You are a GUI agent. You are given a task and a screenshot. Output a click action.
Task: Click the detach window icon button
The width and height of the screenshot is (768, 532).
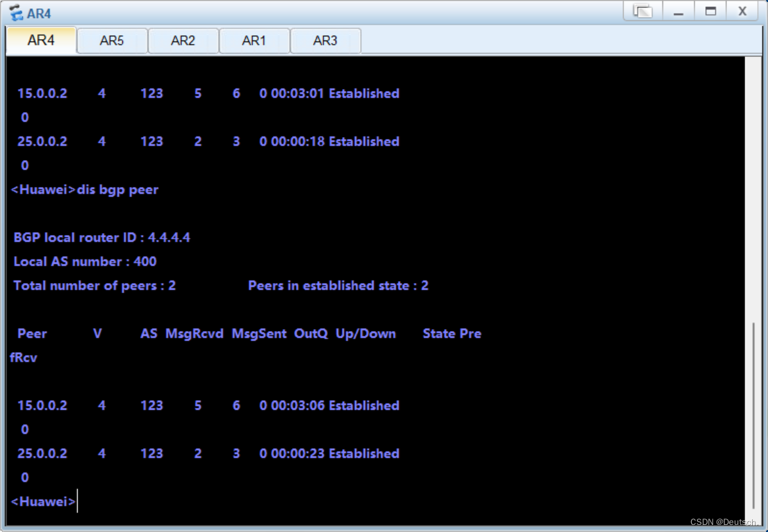pos(642,12)
